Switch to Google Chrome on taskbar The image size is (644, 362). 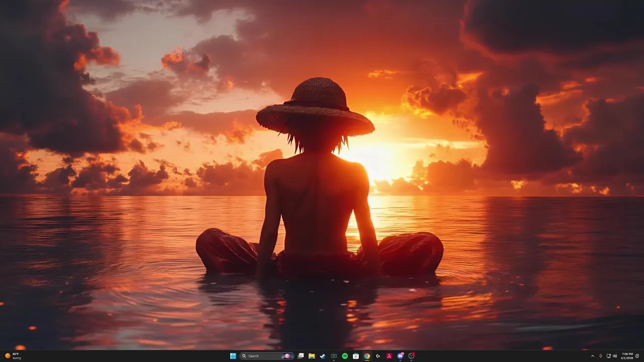[367, 356]
